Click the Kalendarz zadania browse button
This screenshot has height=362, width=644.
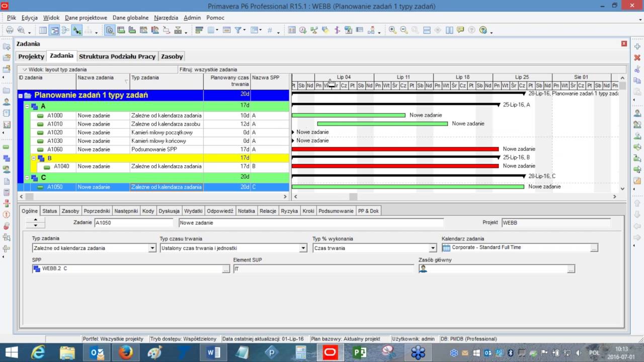(x=594, y=248)
